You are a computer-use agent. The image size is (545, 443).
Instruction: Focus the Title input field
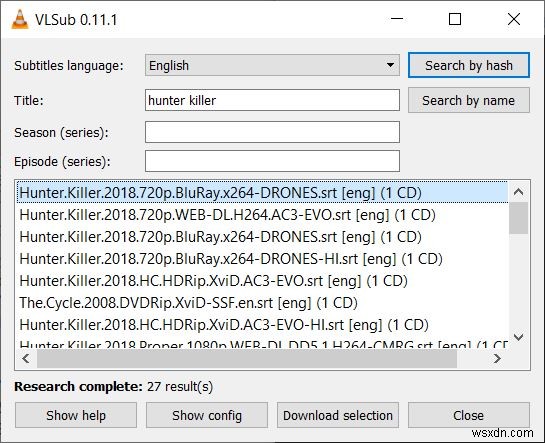[x=272, y=100]
